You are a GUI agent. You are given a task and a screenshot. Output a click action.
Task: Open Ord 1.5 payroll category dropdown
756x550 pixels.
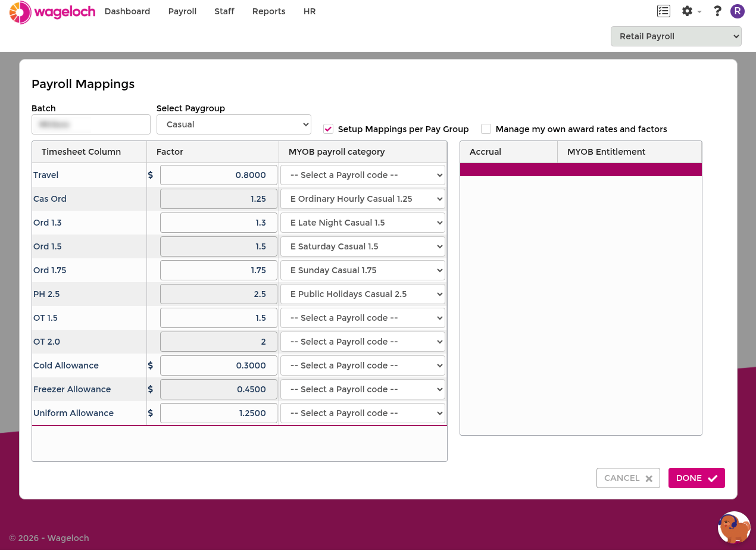tap(363, 246)
